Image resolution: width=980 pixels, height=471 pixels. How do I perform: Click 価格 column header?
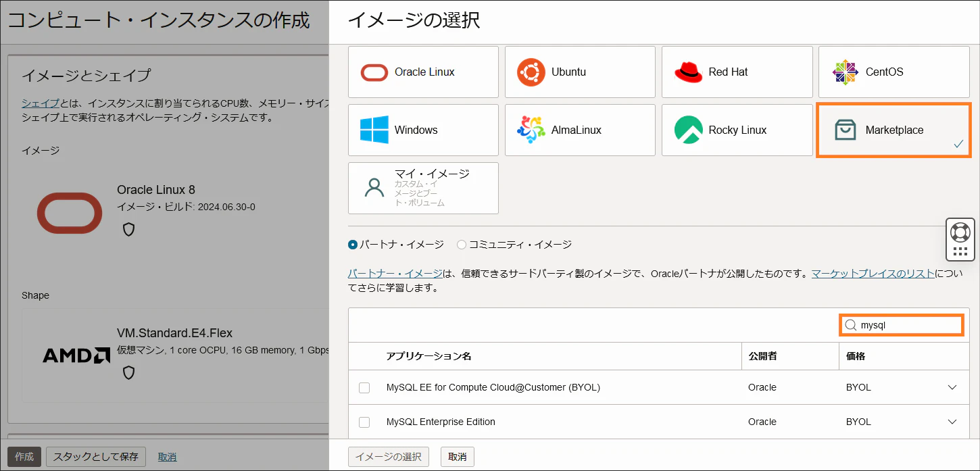coord(856,356)
